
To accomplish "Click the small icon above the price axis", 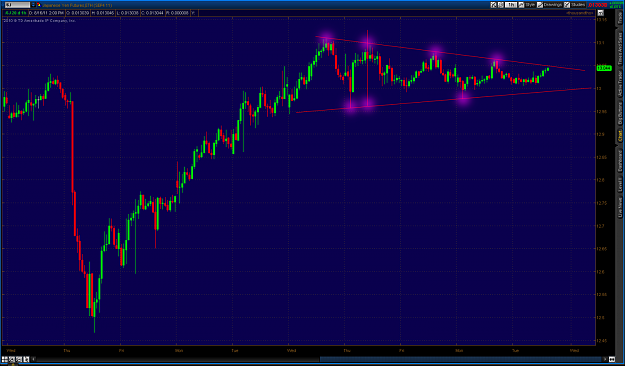I will pyautogui.click(x=601, y=13).
